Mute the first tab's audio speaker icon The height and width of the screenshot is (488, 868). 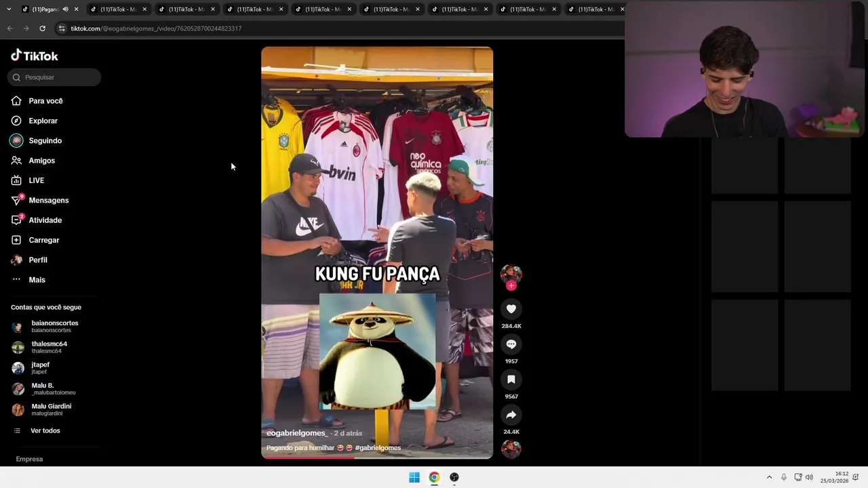pos(65,9)
